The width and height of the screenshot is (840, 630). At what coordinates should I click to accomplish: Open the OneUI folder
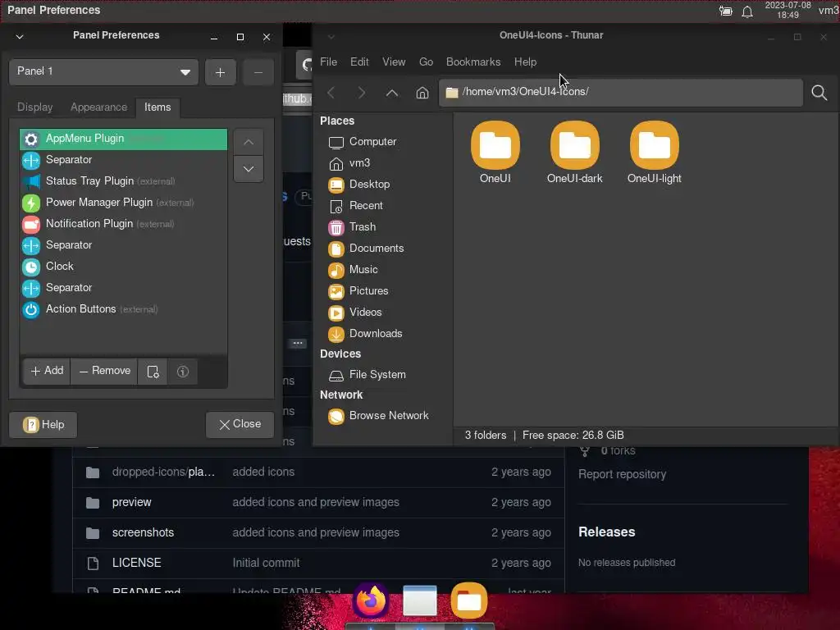[495, 153]
